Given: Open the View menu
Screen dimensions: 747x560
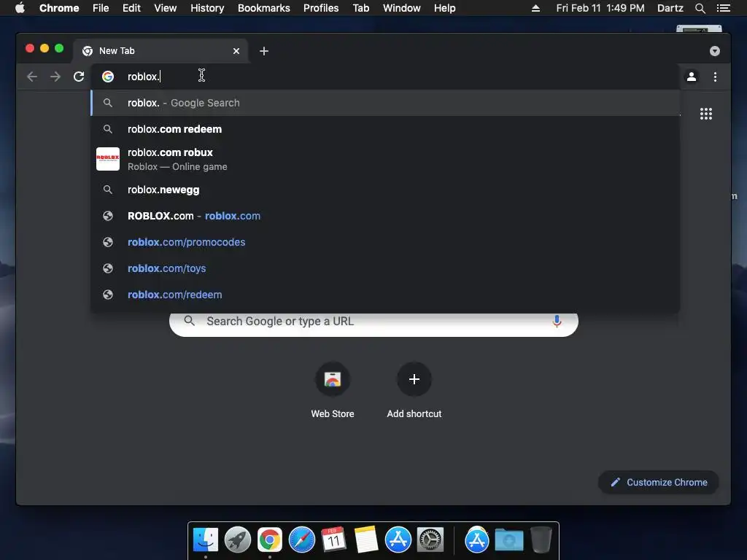Looking at the screenshot, I should [166, 8].
